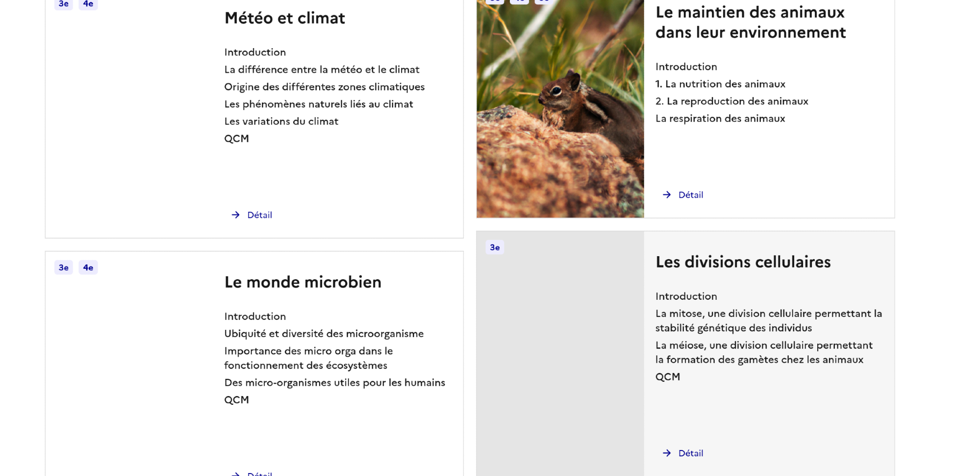Select Les phénomènes naturels liés au climat

318,104
